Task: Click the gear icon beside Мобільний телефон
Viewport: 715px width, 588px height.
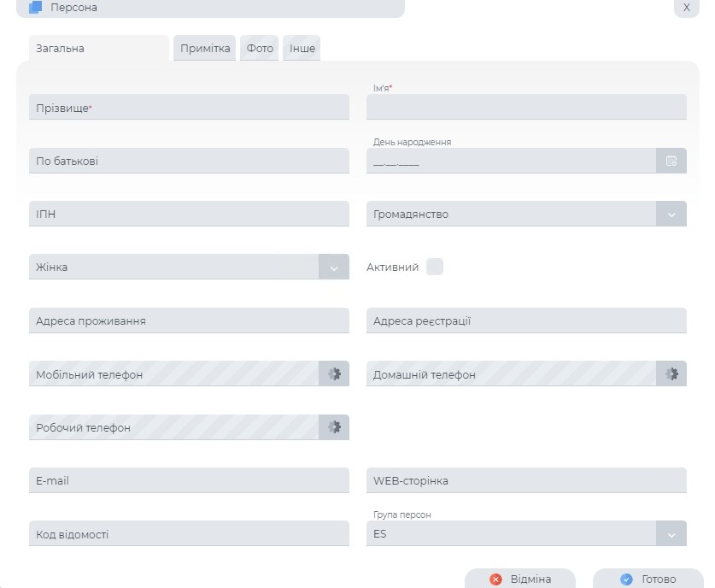Action: pos(334,373)
